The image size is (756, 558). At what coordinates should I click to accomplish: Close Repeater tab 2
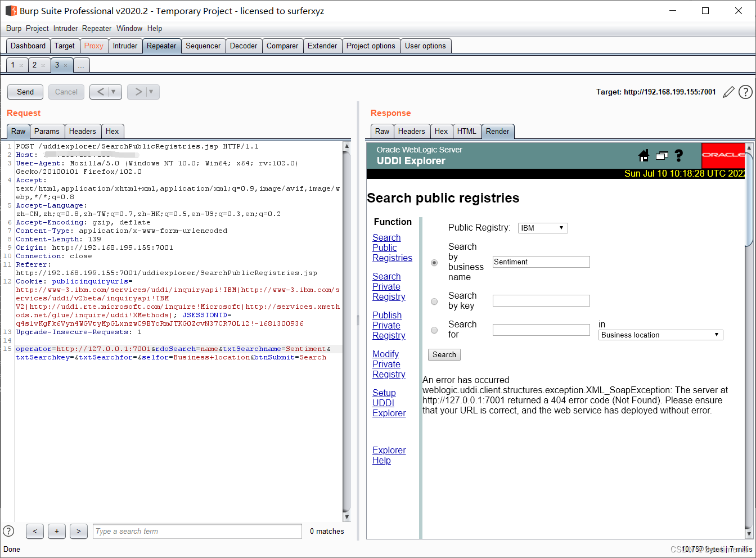(43, 66)
